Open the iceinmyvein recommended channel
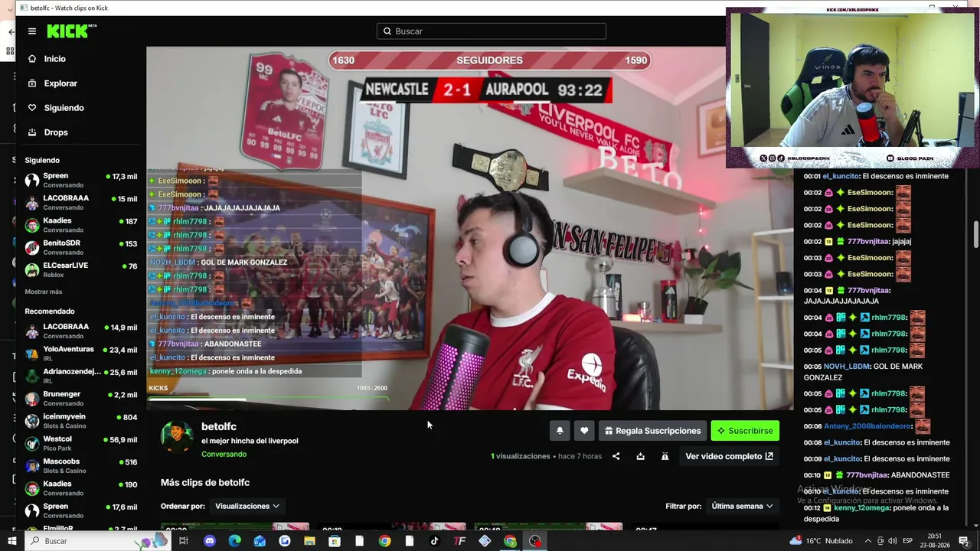The height and width of the screenshot is (551, 980). point(81,421)
